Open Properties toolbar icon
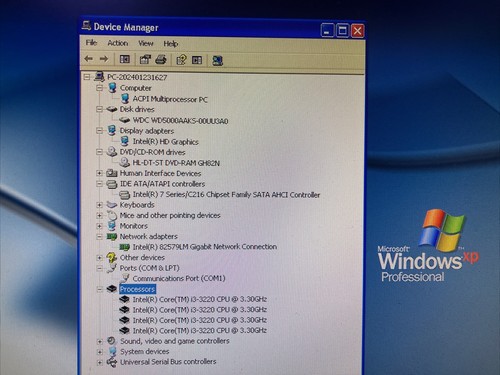Screen dimensions: 500x375 pos(145,59)
